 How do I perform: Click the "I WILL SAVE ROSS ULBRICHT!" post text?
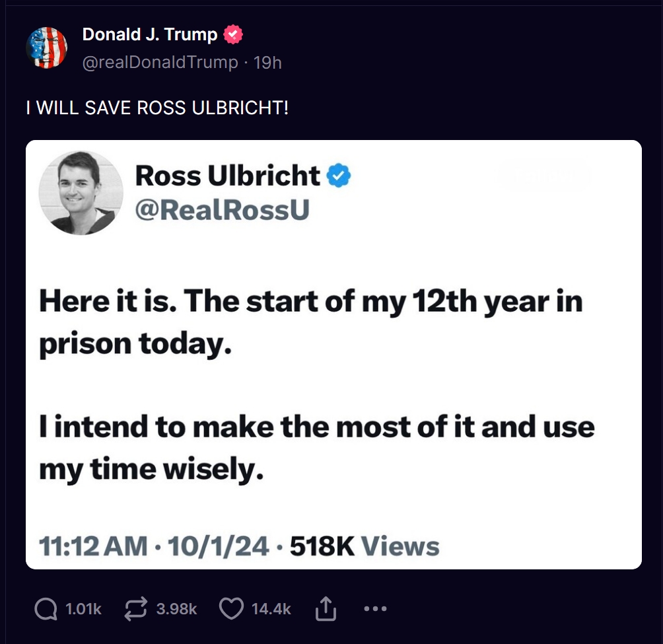click(157, 108)
